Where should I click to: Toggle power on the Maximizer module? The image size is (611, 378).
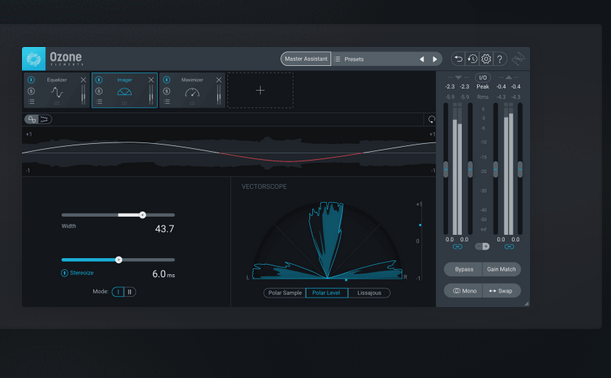click(167, 80)
